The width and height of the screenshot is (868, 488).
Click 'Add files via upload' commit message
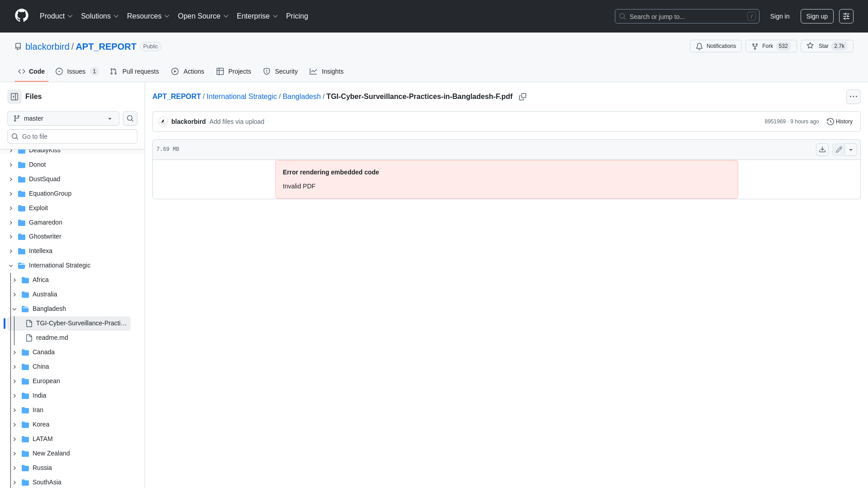click(237, 122)
